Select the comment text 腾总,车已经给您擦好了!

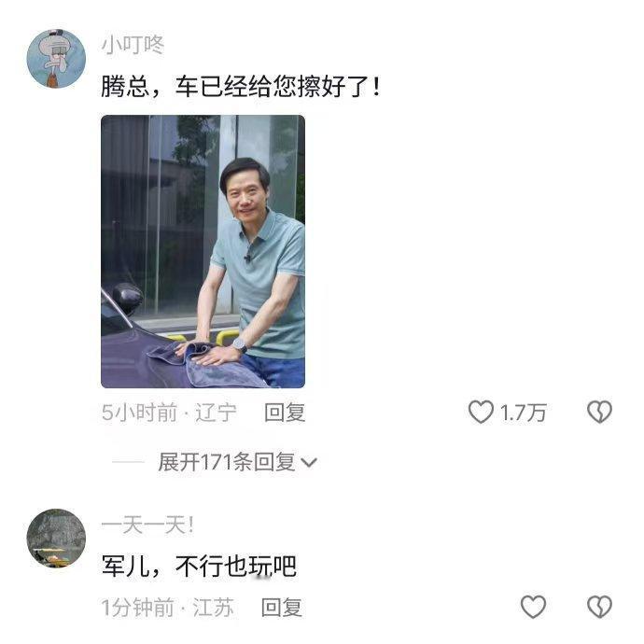coord(241,87)
